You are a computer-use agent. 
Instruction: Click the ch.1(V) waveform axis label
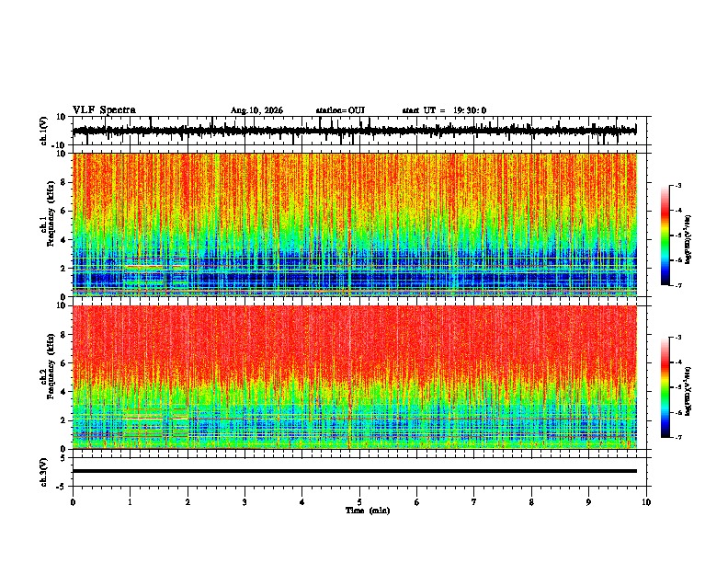pos(44,131)
